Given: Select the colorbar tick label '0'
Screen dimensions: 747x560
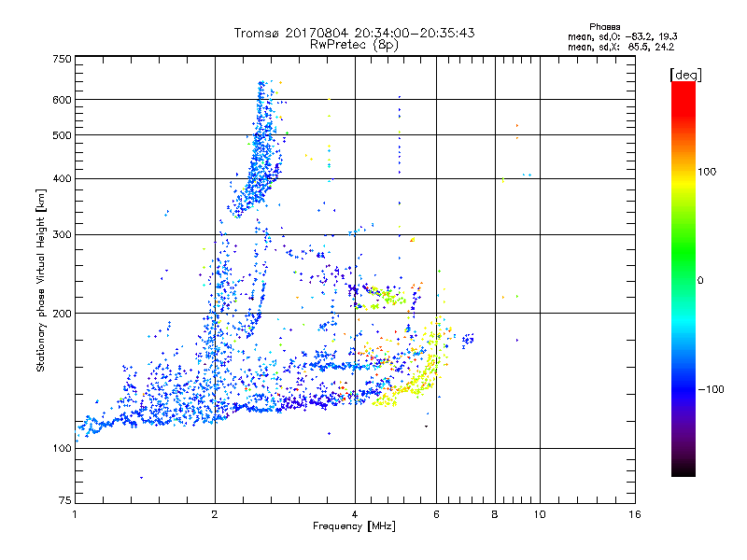Looking at the screenshot, I should [x=700, y=281].
